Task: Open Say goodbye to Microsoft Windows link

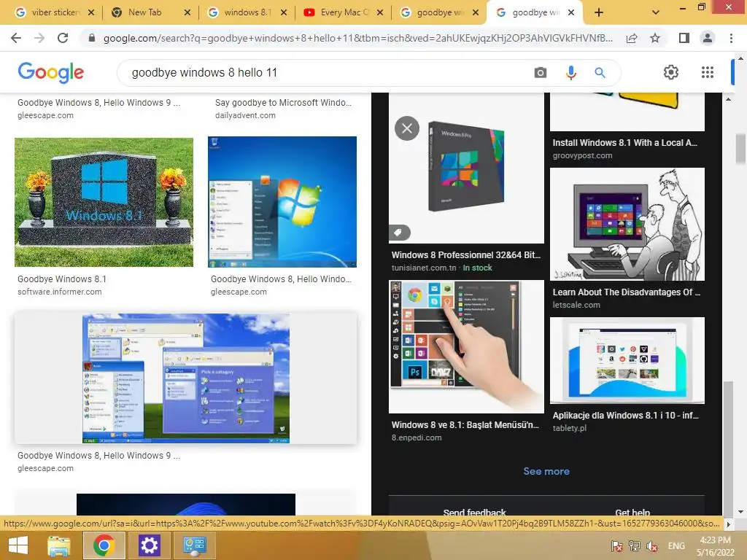Action: point(283,102)
